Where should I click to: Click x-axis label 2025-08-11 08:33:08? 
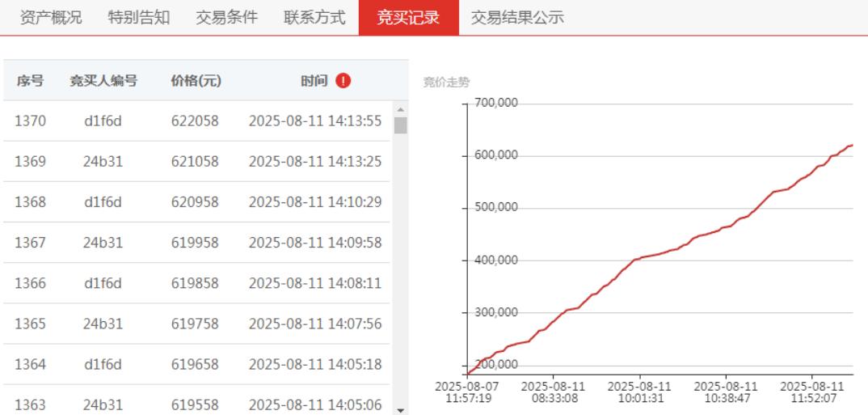coord(553,392)
